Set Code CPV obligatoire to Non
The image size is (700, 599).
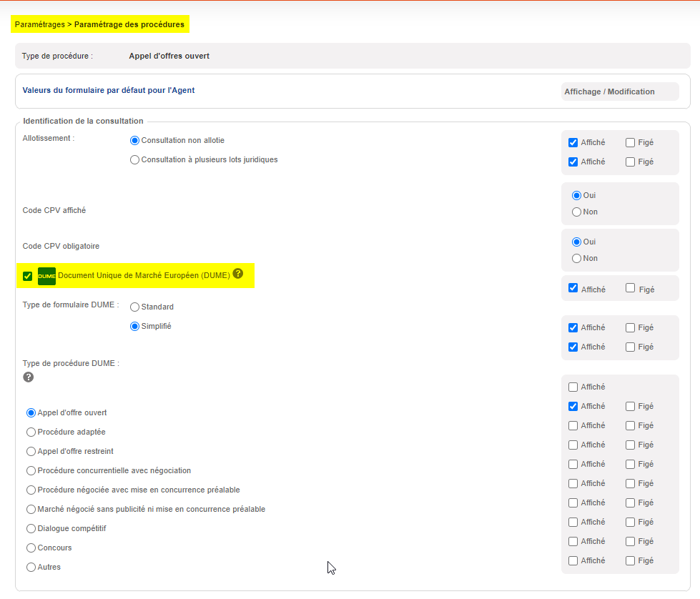point(576,258)
